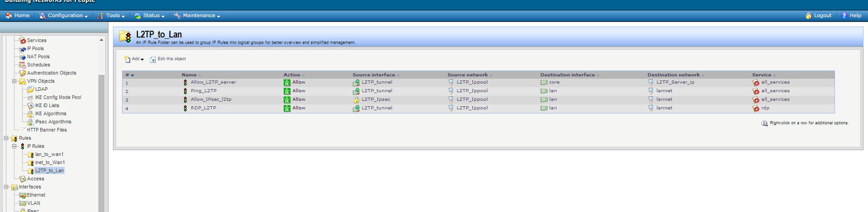This screenshot has width=868, height=212.
Task: Click L2TP_Server_ip network icon
Action: pos(651,82)
